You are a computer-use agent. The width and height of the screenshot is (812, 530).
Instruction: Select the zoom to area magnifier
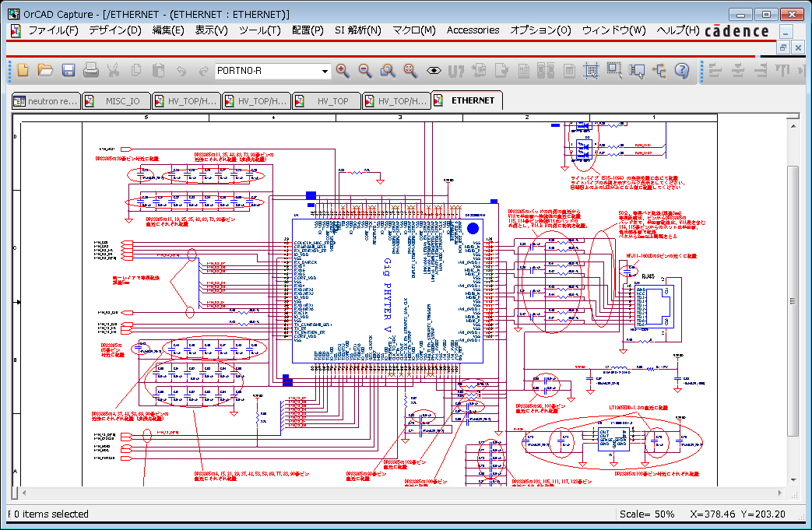[x=388, y=70]
